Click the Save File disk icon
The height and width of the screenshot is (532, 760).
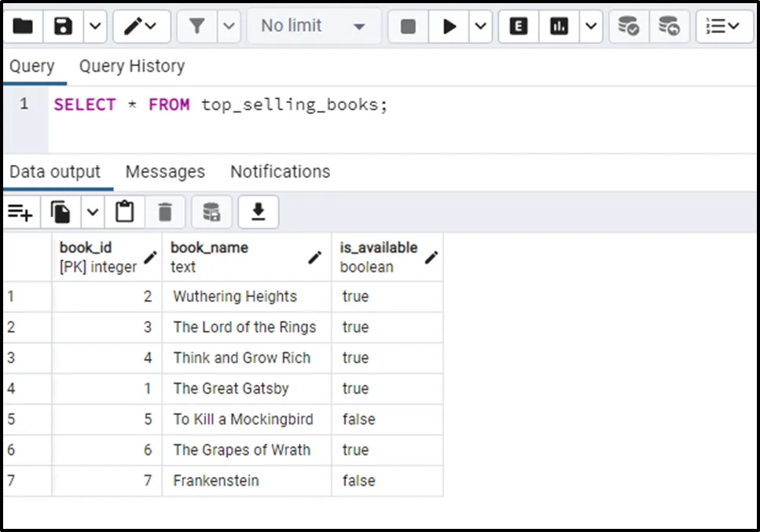click(x=63, y=27)
